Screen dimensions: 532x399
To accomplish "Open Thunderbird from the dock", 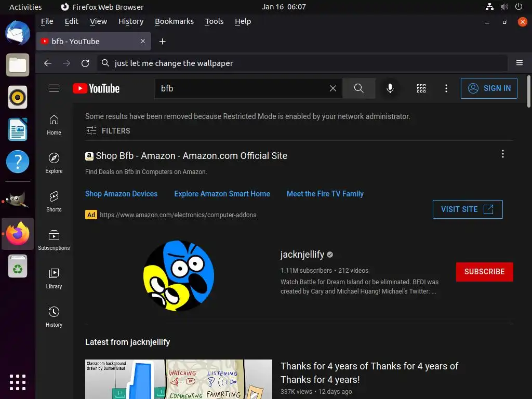I will click(x=18, y=33).
